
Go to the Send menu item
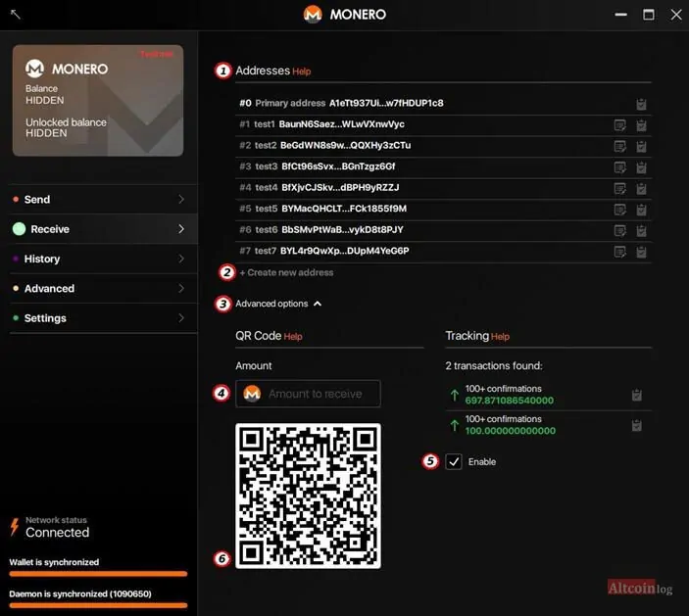coord(103,200)
